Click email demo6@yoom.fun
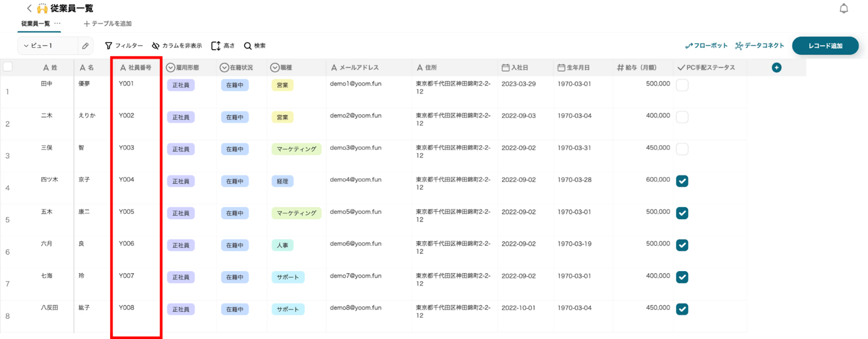The image size is (868, 339). [355, 244]
